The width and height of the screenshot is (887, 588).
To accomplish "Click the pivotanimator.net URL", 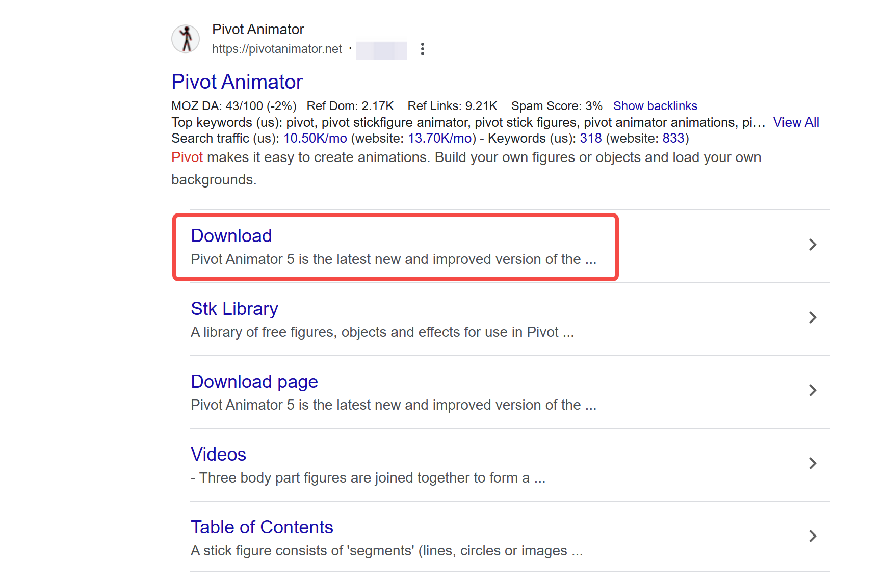I will point(277,49).
